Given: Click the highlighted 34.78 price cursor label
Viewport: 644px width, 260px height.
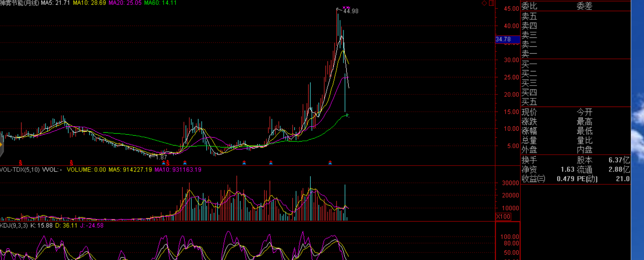Looking at the screenshot, I should pyautogui.click(x=507, y=39).
